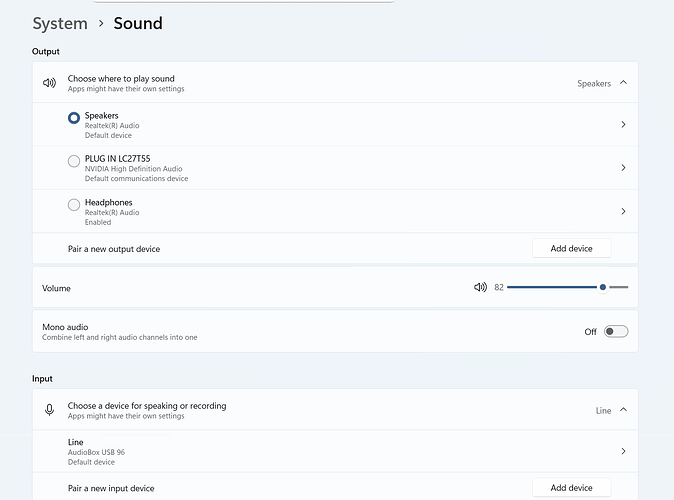Click the Volume slider track
Viewport: 674px width, 500px height.
(x=550, y=287)
